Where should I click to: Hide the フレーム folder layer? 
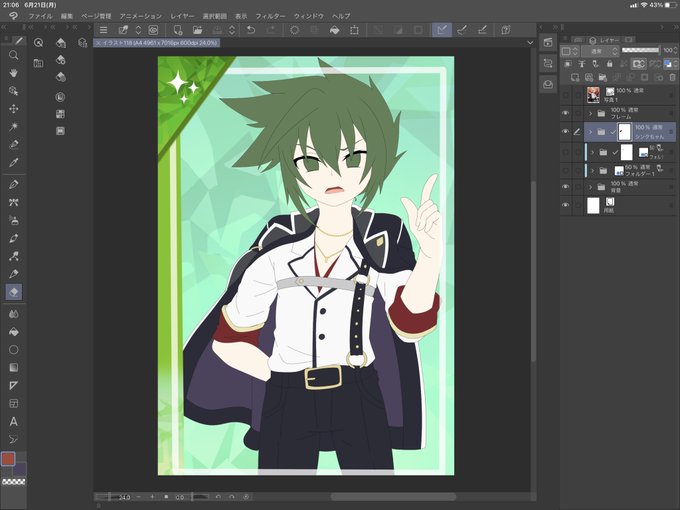[x=565, y=113]
